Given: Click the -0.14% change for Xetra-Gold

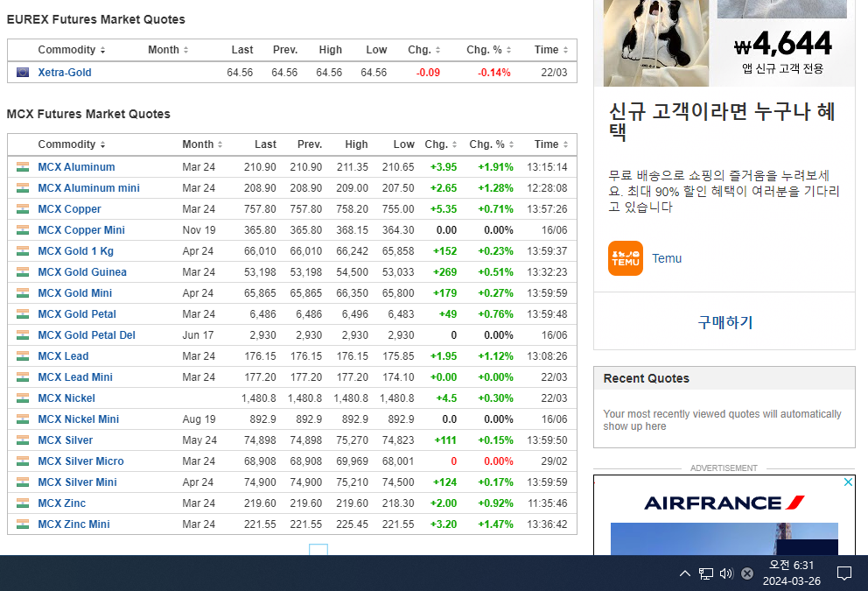Looking at the screenshot, I should coord(493,73).
